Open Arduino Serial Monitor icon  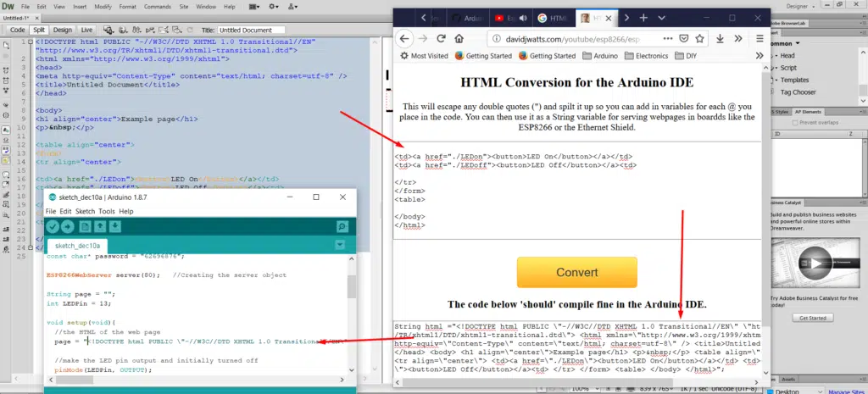(x=342, y=226)
